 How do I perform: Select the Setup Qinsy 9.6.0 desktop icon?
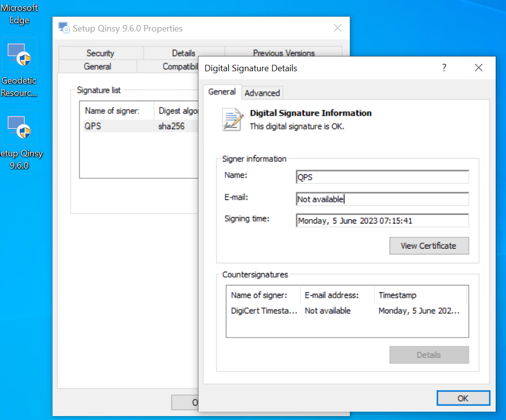pos(19,128)
